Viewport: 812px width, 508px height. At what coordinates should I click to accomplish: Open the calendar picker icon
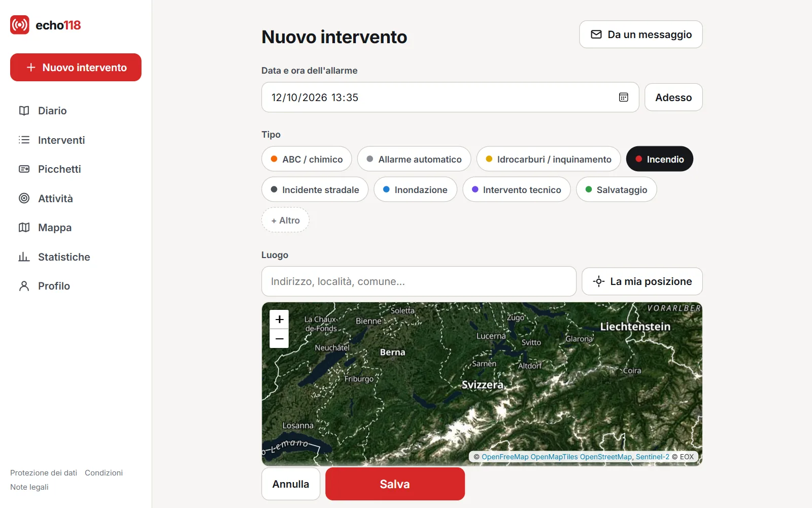tap(624, 97)
